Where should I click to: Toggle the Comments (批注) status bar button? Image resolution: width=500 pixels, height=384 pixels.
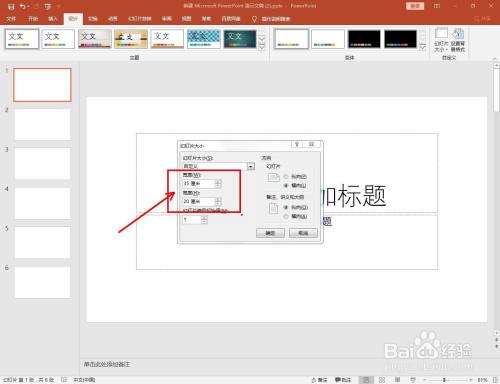pos(343,380)
